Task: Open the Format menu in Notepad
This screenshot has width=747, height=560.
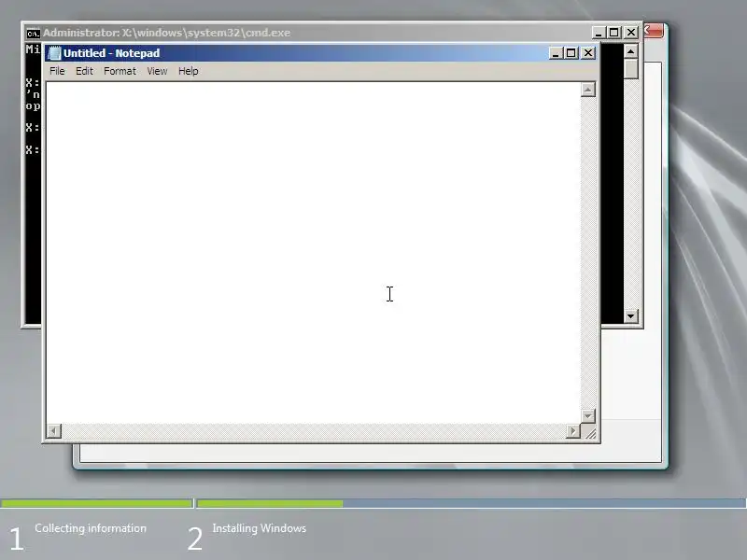Action: [120, 71]
